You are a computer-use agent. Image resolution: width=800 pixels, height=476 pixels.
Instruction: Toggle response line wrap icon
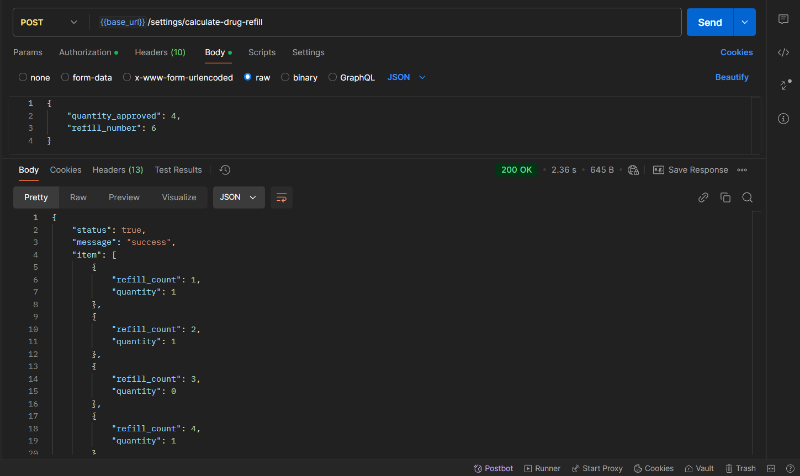[x=281, y=197]
